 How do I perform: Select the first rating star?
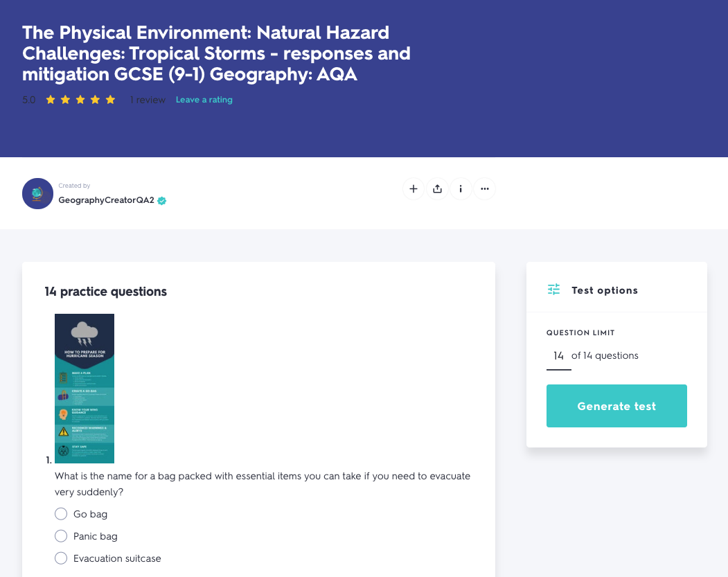coord(50,99)
